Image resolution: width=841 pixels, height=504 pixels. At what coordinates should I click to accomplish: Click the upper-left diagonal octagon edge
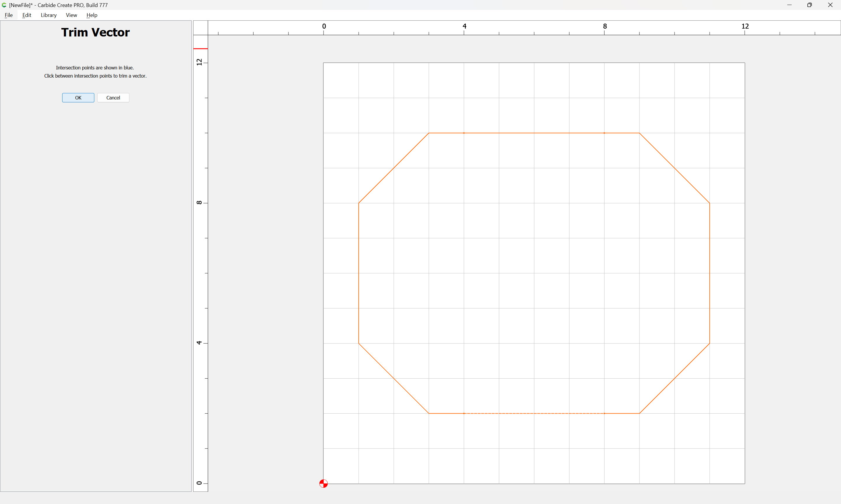394,168
